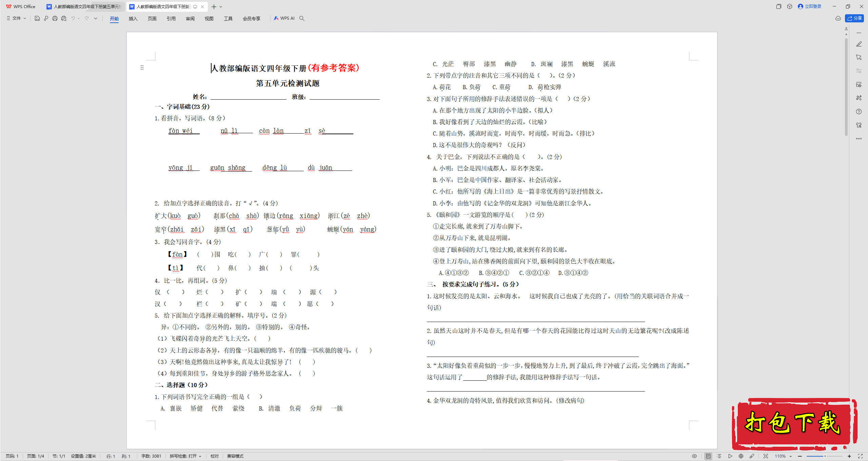Switch to the 插入 ribbon tab

point(133,19)
